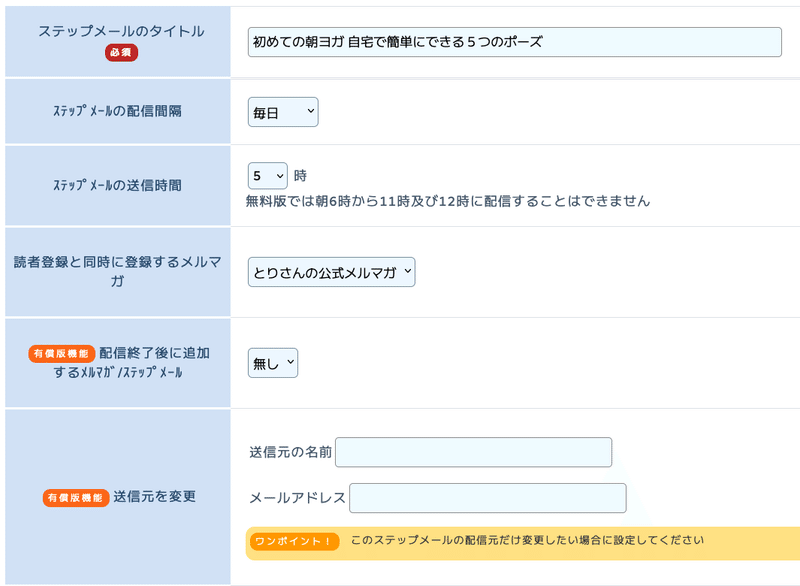Image resolution: width=800 pixels, height=586 pixels.
Task: Click the 有償版機能 badge beside 配信終了後に追加
Action: point(62,354)
